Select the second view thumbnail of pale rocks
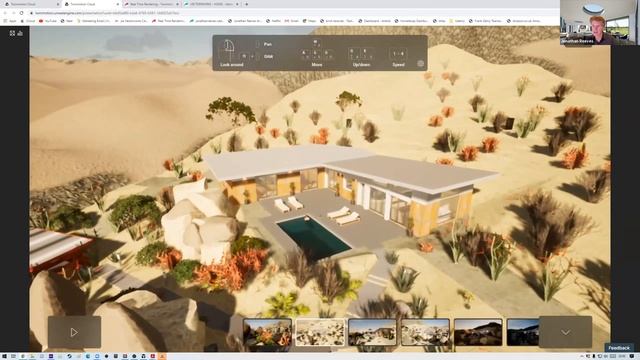This screenshot has width=640, height=360. (320, 333)
